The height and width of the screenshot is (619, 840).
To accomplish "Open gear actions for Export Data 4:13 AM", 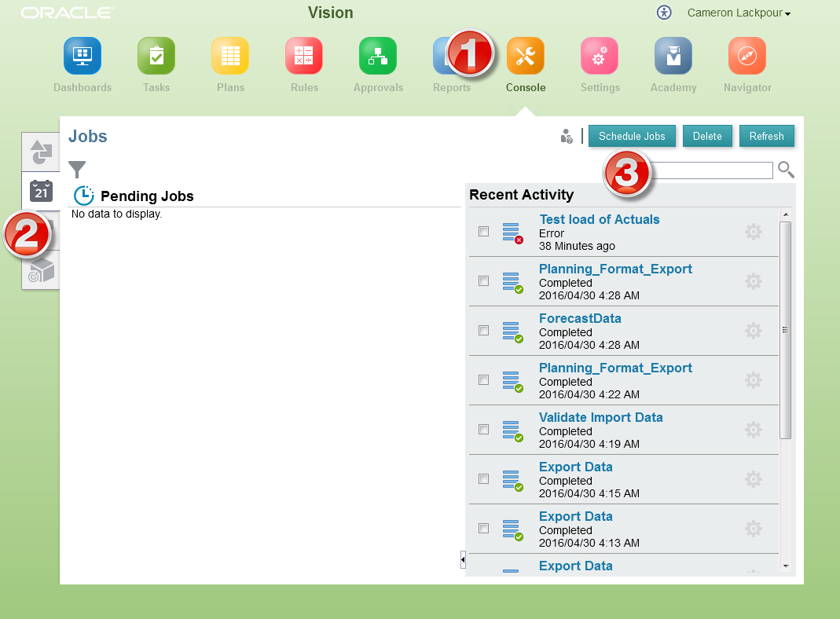I will pos(754,529).
